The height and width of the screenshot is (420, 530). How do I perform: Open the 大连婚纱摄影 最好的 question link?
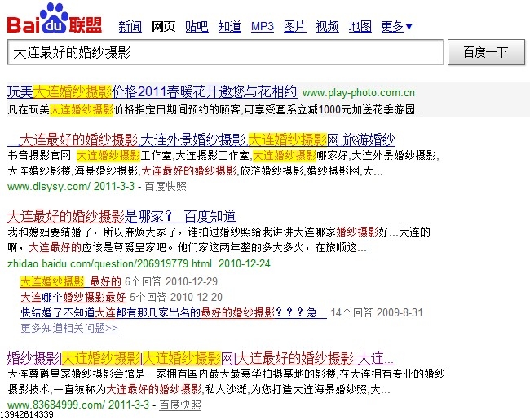pyautogui.click(x=71, y=281)
